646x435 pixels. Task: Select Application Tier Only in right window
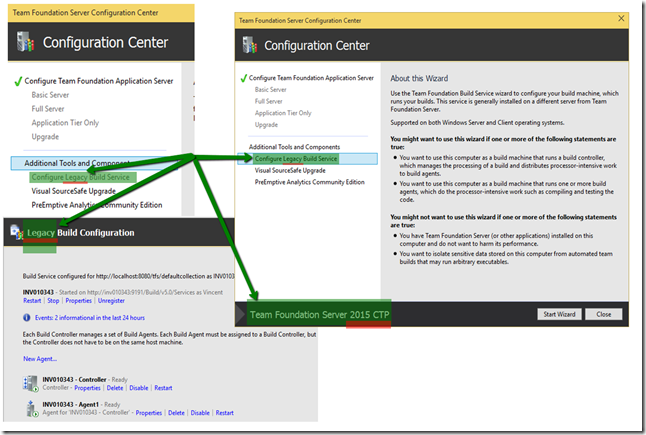(283, 113)
